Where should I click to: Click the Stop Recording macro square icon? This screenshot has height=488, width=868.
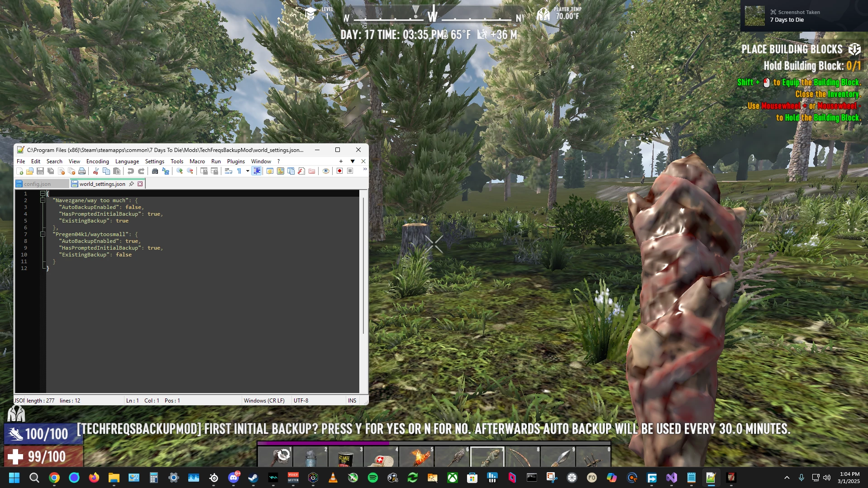click(350, 171)
